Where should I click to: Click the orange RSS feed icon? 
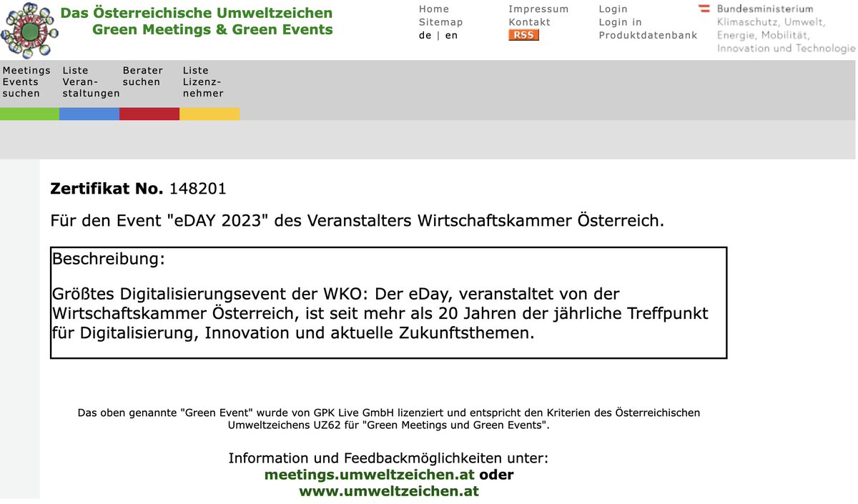tap(523, 35)
